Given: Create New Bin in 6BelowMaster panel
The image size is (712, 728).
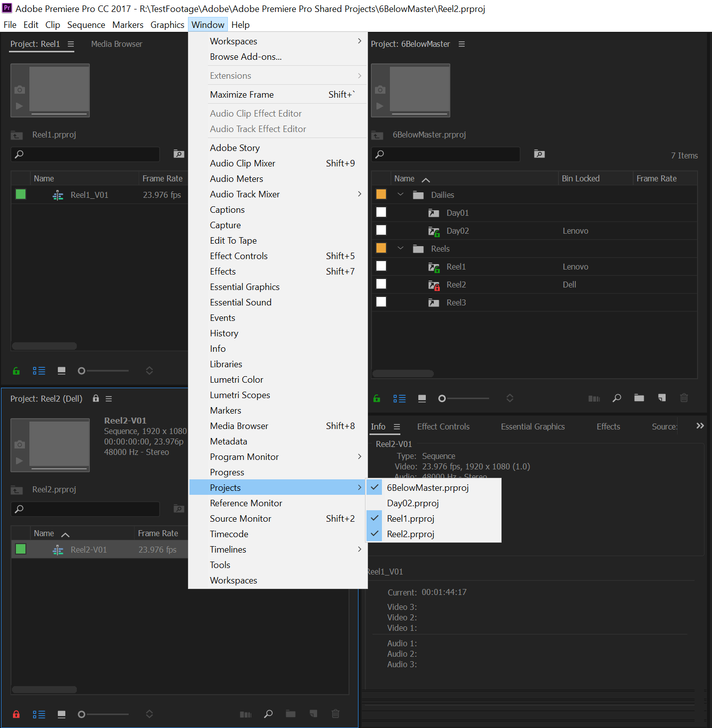Looking at the screenshot, I should pyautogui.click(x=639, y=398).
